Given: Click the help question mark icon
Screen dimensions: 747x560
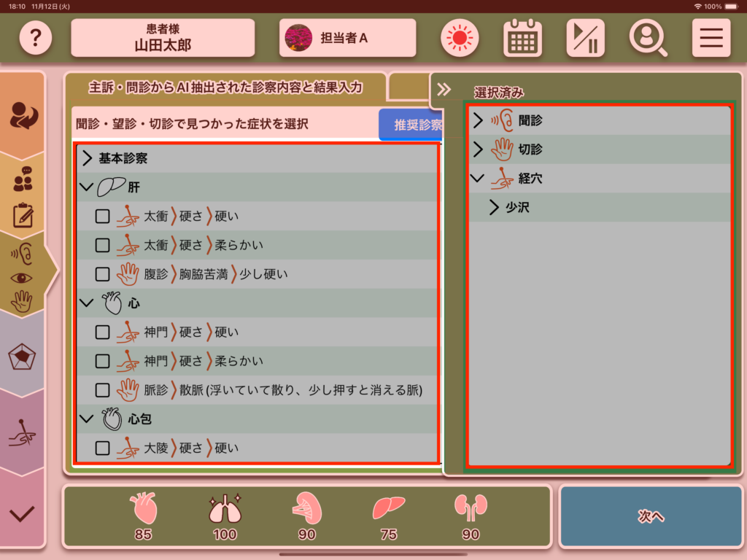Looking at the screenshot, I should 34,38.
